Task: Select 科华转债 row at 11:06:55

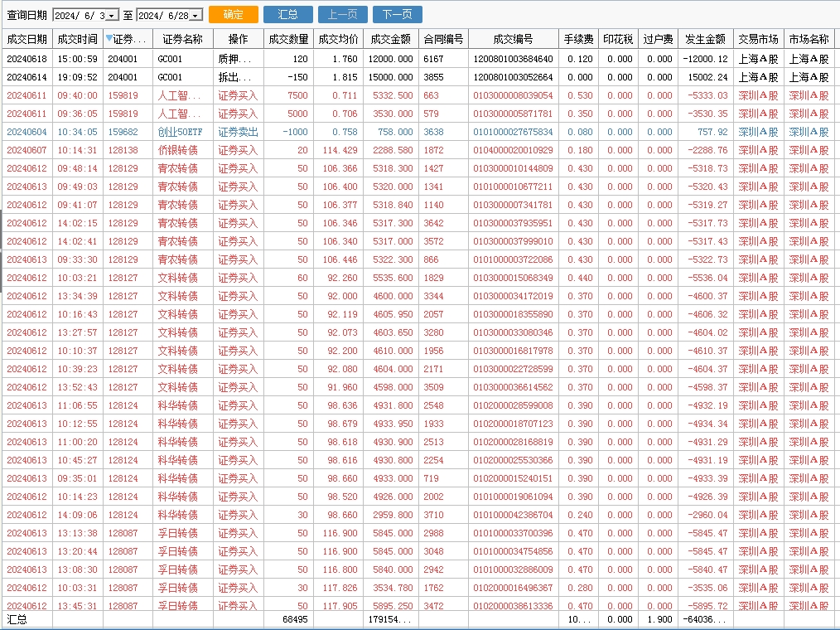Action: [x=418, y=405]
